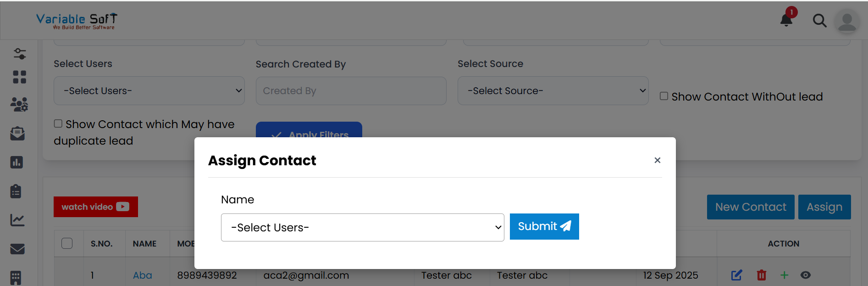Click the Submit button in Assign Contact
This screenshot has height=286, width=868.
point(544,226)
